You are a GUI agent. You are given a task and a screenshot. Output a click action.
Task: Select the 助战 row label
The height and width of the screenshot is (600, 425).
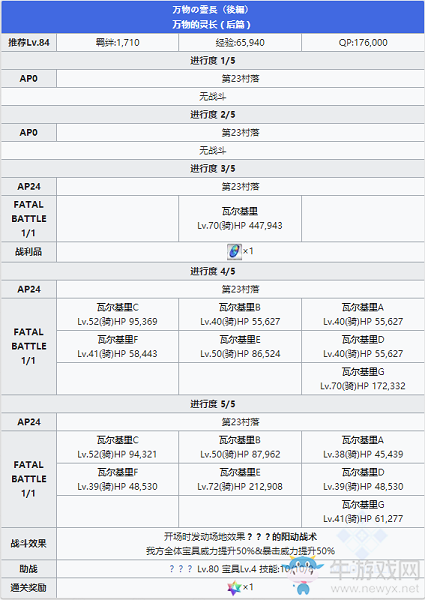point(29,569)
